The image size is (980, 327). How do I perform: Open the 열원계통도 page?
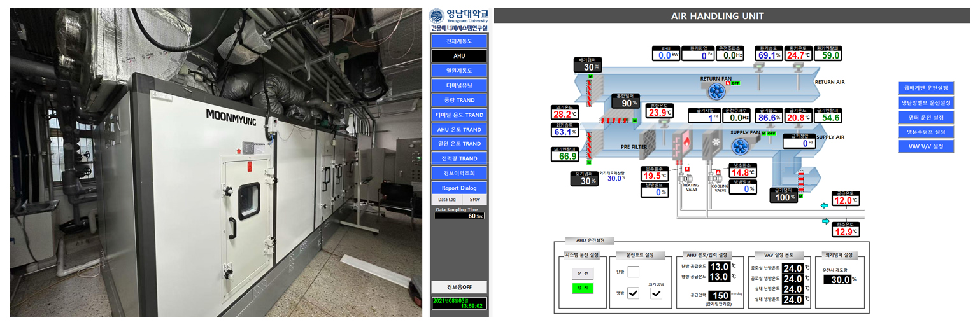(459, 71)
